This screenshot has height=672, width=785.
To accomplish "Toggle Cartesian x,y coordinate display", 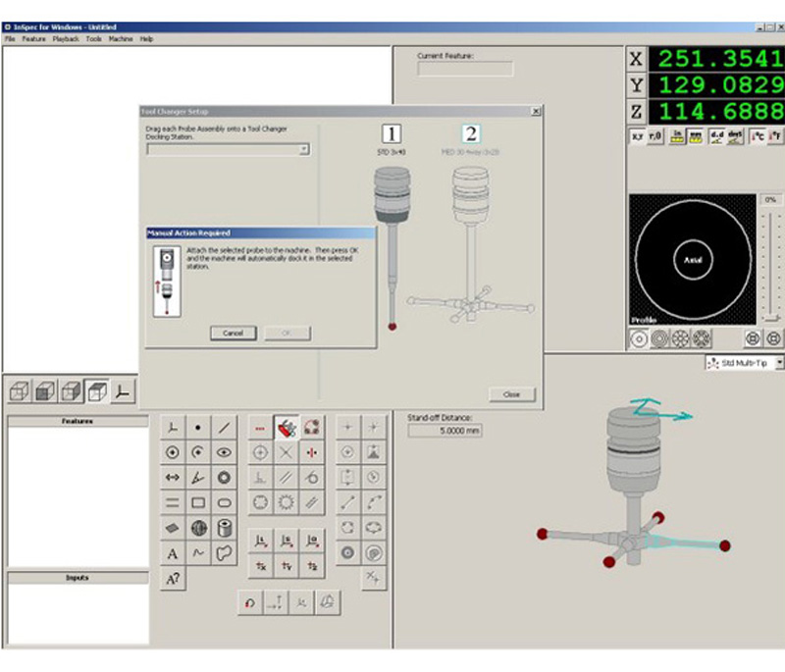I will (637, 136).
